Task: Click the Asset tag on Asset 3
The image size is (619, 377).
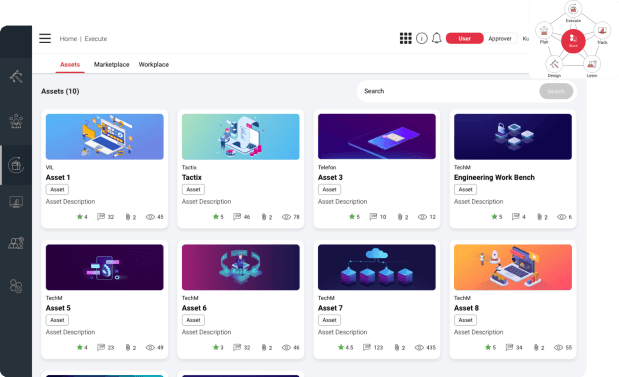Action: pyautogui.click(x=329, y=189)
